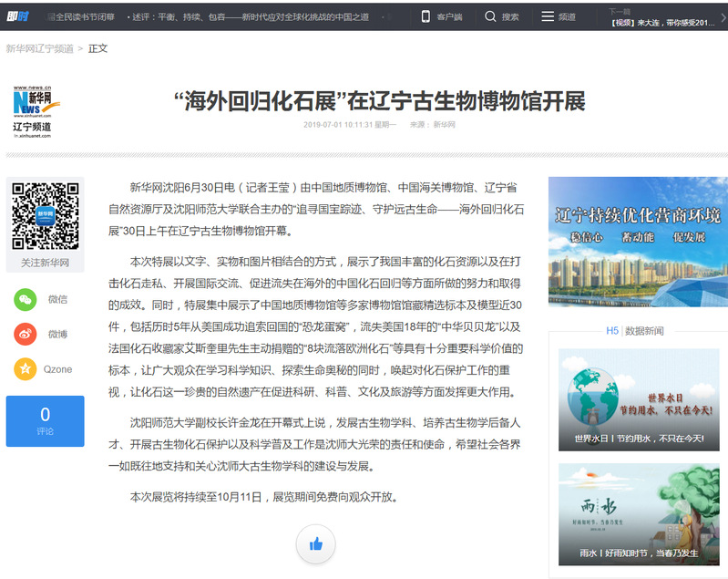Open the 世界水日 water day thumbnail
The width and height of the screenshot is (728, 579).
coord(638,399)
